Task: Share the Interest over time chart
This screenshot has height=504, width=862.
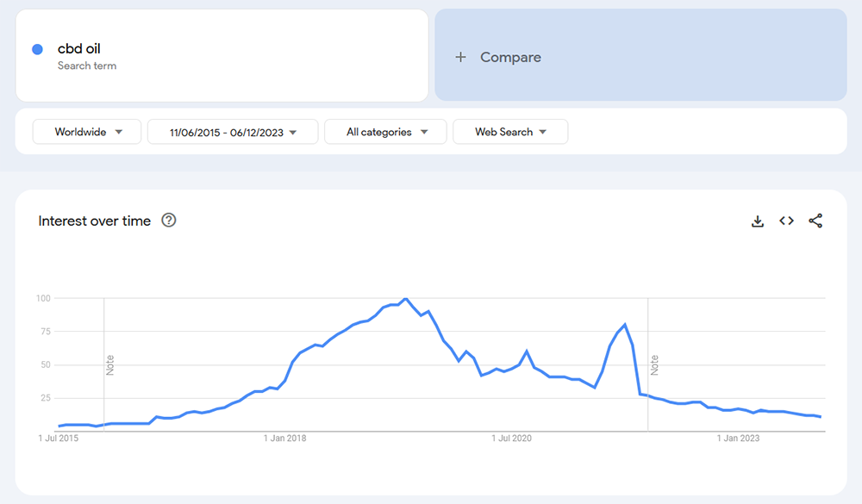Action: [815, 221]
